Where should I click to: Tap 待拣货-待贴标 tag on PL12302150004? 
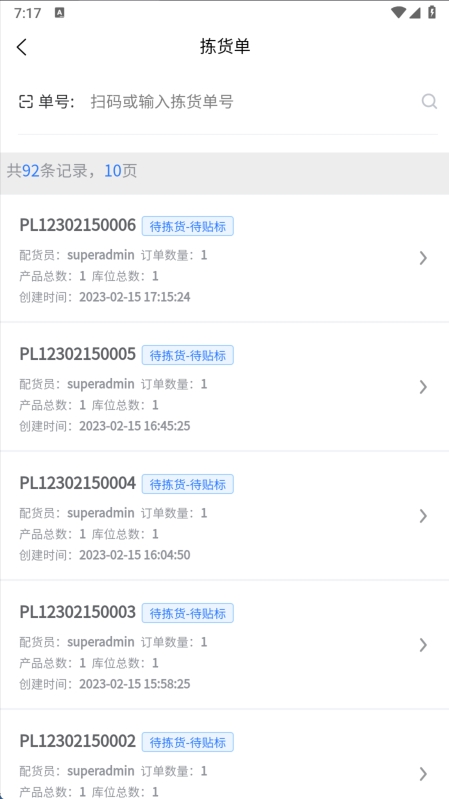(x=188, y=484)
